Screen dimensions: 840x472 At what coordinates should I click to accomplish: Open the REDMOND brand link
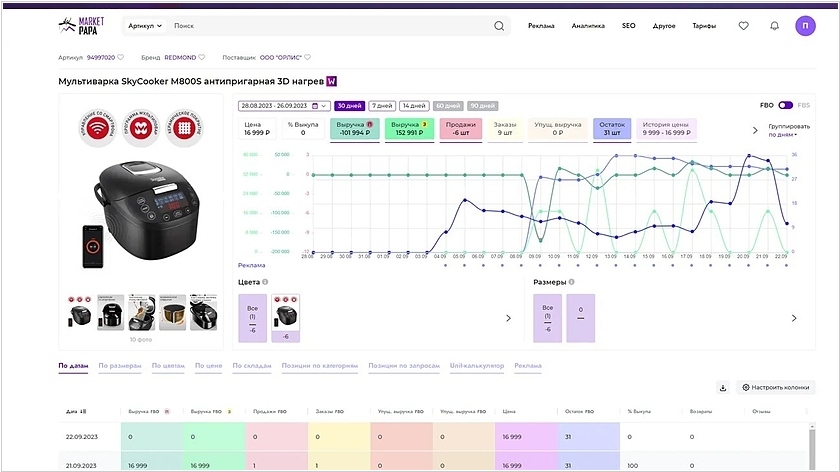180,57
